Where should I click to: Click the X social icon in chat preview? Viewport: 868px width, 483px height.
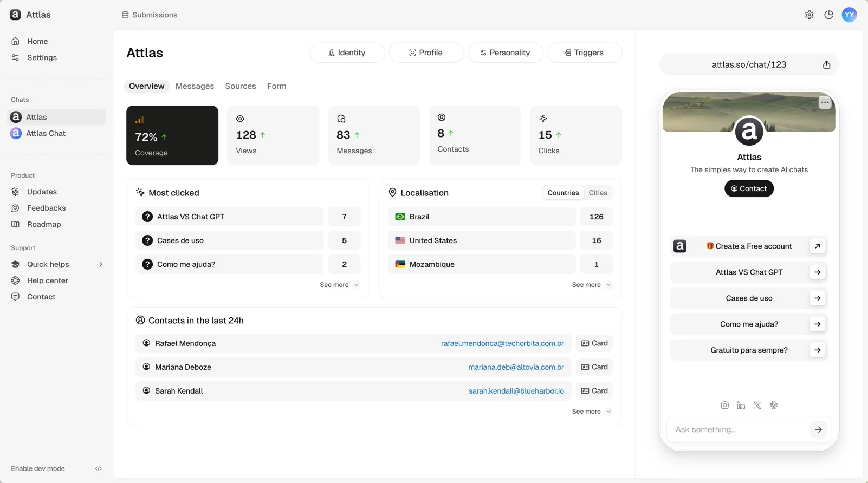(x=757, y=405)
